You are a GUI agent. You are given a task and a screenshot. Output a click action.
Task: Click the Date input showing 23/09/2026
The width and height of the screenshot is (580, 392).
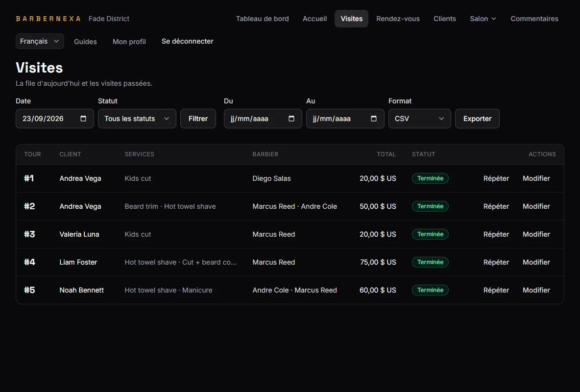(x=55, y=119)
